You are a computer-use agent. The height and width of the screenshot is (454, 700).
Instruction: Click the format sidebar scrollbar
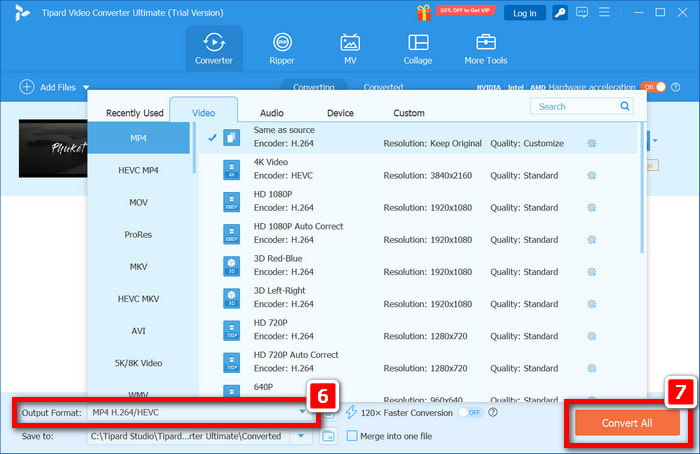pyautogui.click(x=194, y=148)
